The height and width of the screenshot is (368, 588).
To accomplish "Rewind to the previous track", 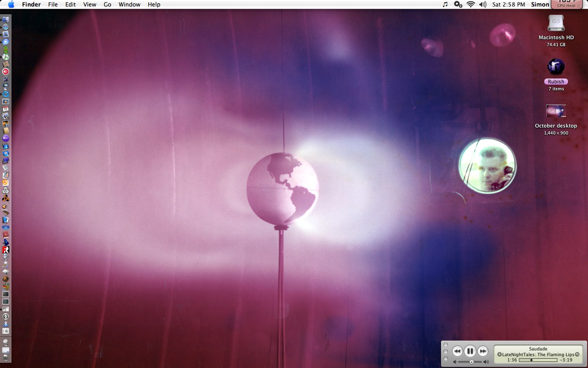I will [458, 350].
